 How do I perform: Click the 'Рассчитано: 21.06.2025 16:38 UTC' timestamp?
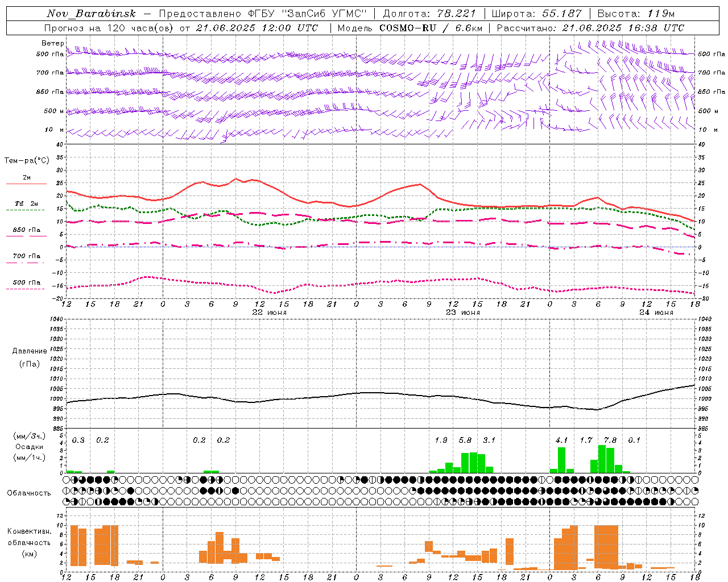[x=590, y=28]
